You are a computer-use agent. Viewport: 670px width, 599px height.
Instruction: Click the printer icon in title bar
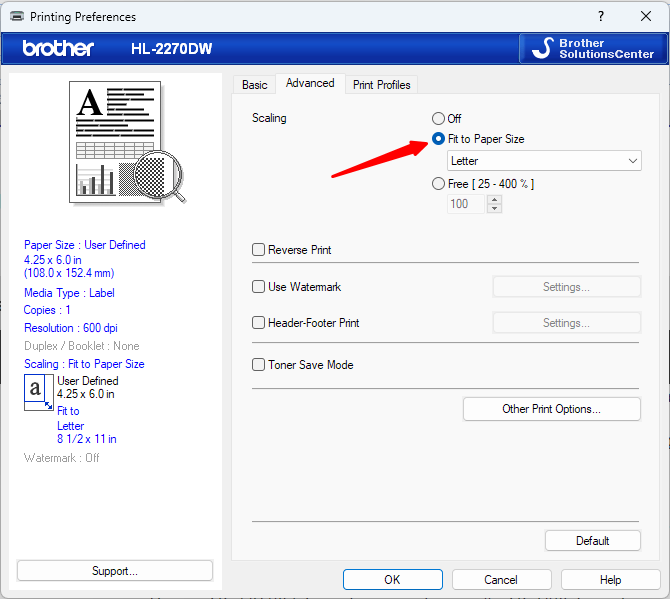tap(17, 17)
